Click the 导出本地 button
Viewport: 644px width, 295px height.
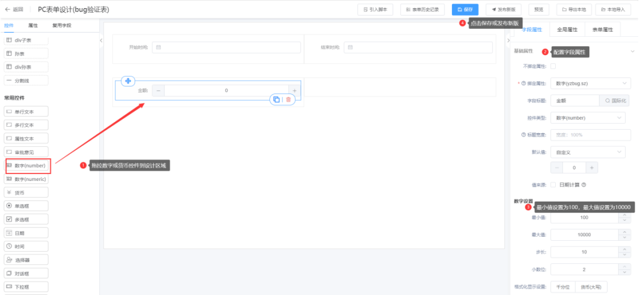[x=574, y=9]
